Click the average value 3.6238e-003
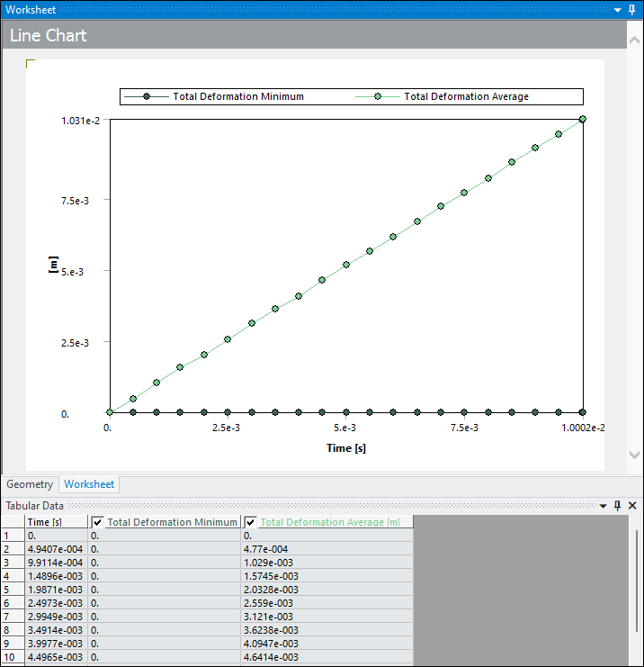The image size is (644, 667). coord(326,630)
